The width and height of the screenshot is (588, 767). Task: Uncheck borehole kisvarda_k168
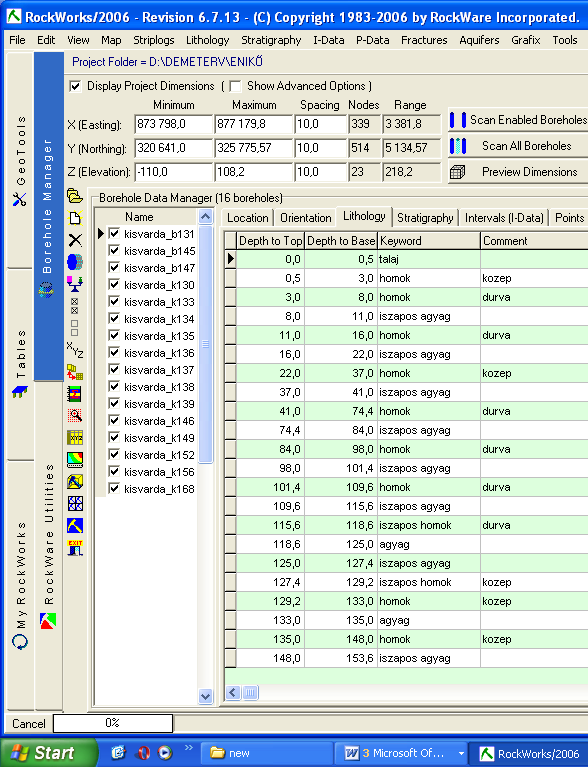click(x=114, y=489)
